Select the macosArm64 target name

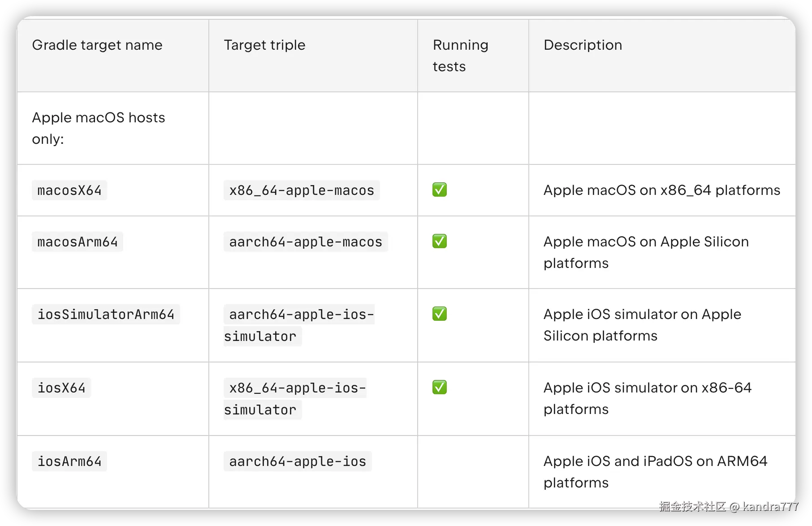pos(78,242)
